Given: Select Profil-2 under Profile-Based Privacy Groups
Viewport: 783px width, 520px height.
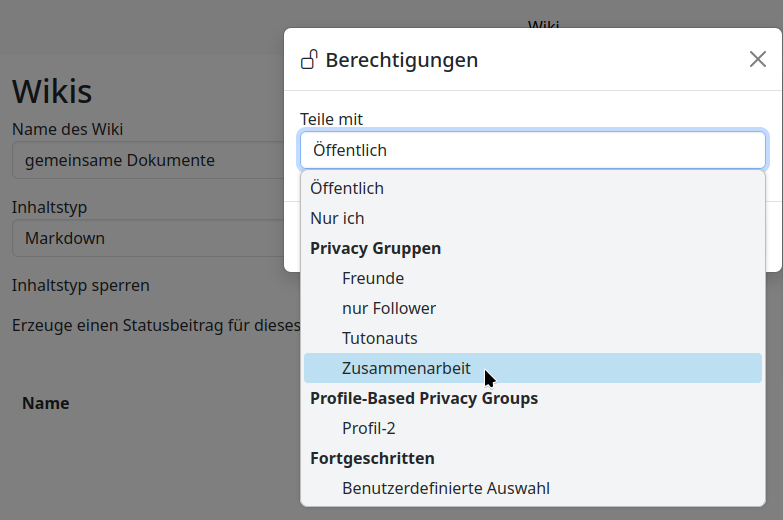Looking at the screenshot, I should pos(368,428).
